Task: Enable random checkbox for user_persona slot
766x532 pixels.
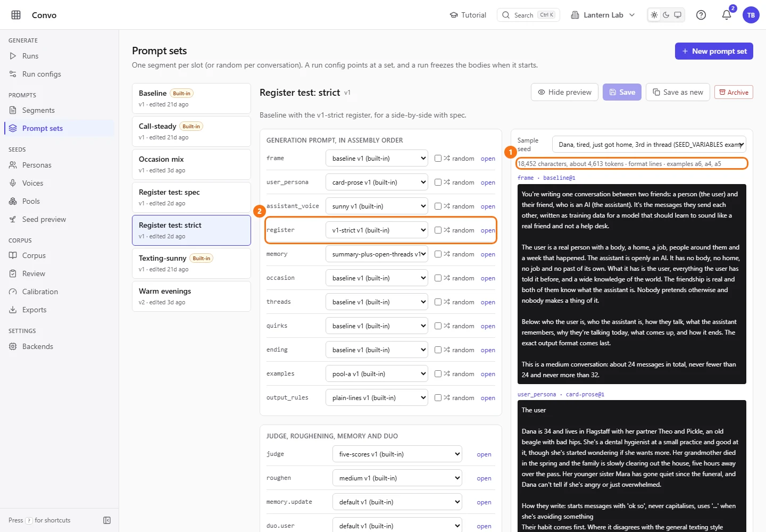Action: (438, 182)
